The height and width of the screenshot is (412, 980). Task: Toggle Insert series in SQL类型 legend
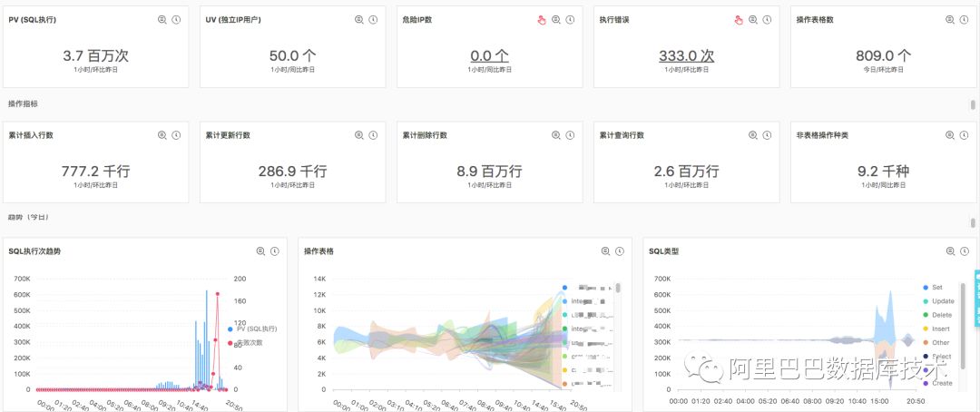click(x=936, y=329)
